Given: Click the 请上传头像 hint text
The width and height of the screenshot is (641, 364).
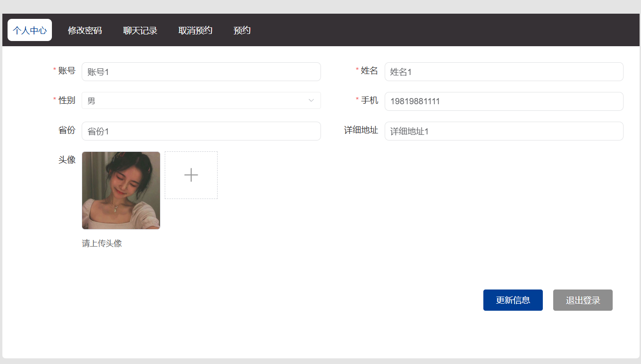Looking at the screenshot, I should coord(102,243).
